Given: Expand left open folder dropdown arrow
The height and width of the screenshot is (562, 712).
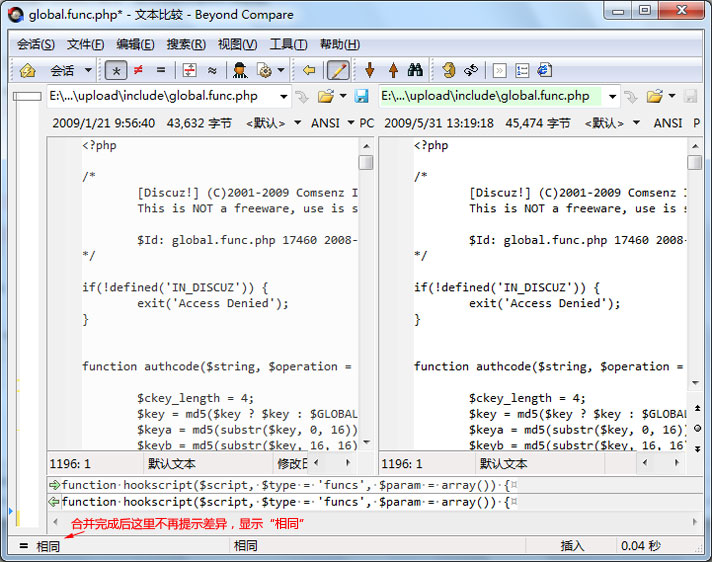Looking at the screenshot, I should [x=343, y=96].
